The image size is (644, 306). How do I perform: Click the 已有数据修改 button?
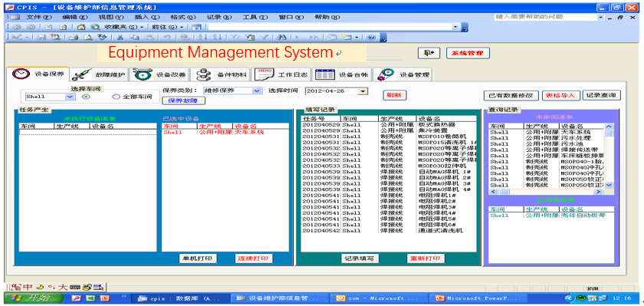511,95
